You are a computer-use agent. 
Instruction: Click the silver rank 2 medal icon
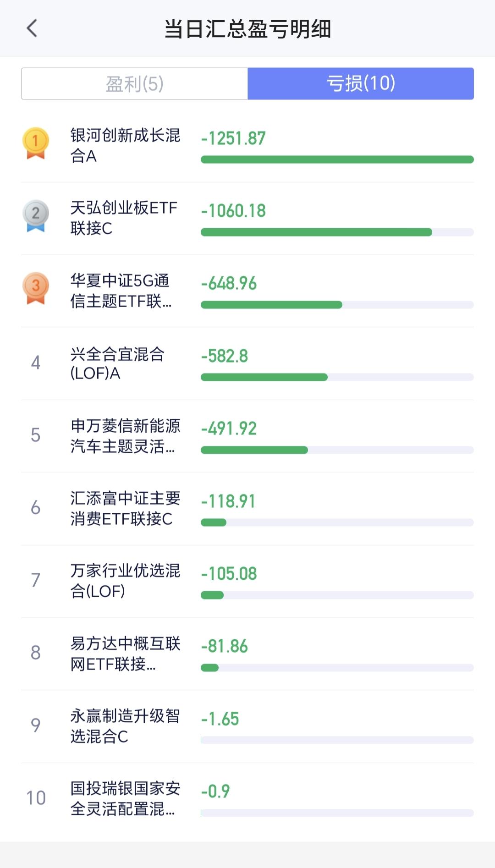coord(36,216)
